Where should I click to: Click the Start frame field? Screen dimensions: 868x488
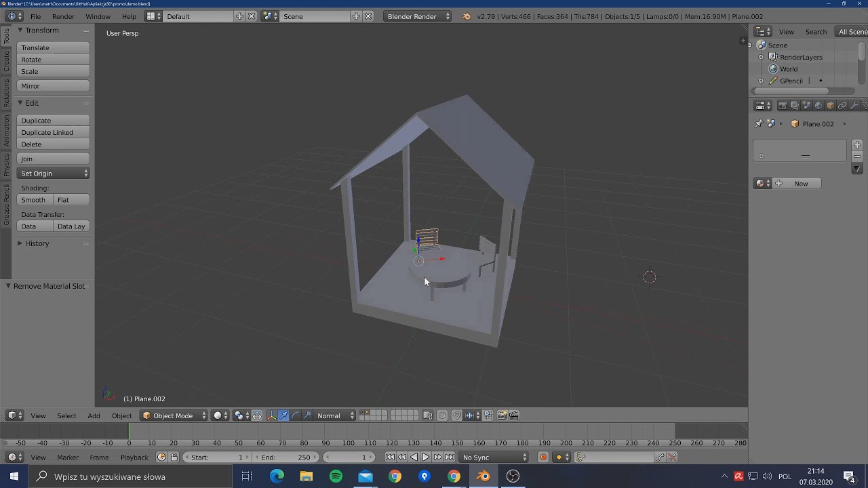click(x=216, y=457)
